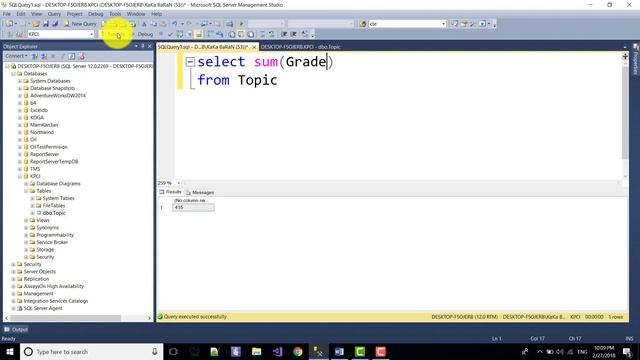Image resolution: width=640 pixels, height=360 pixels.
Task: Click the Output panel tab at the bottom
Action: [16, 329]
